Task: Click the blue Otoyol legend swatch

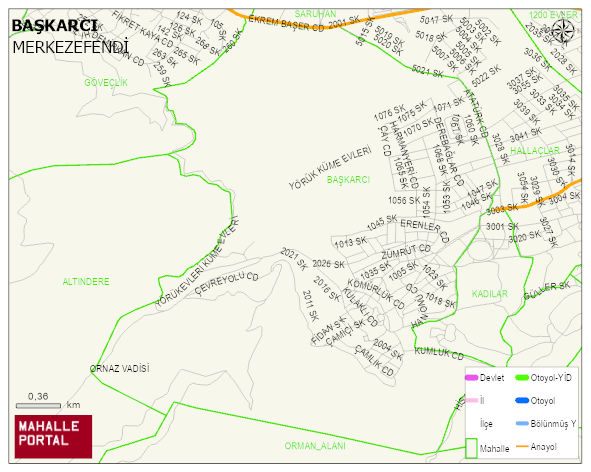Action: (522, 400)
